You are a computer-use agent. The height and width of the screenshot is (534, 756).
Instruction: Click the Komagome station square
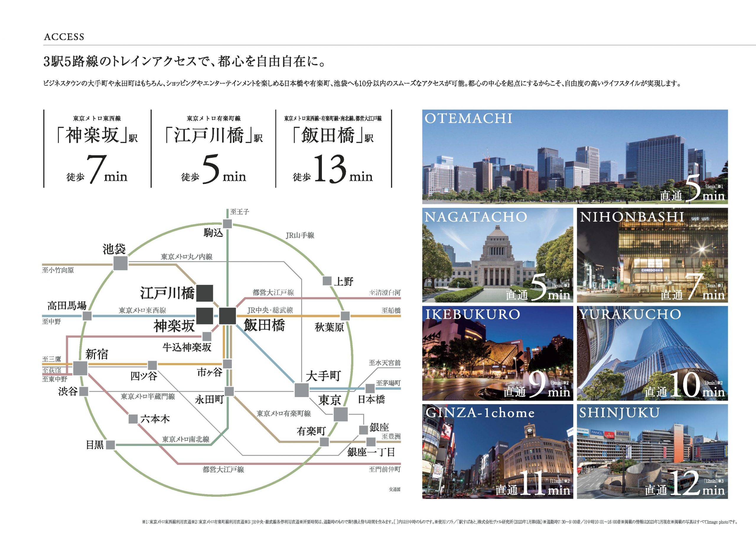click(x=227, y=224)
